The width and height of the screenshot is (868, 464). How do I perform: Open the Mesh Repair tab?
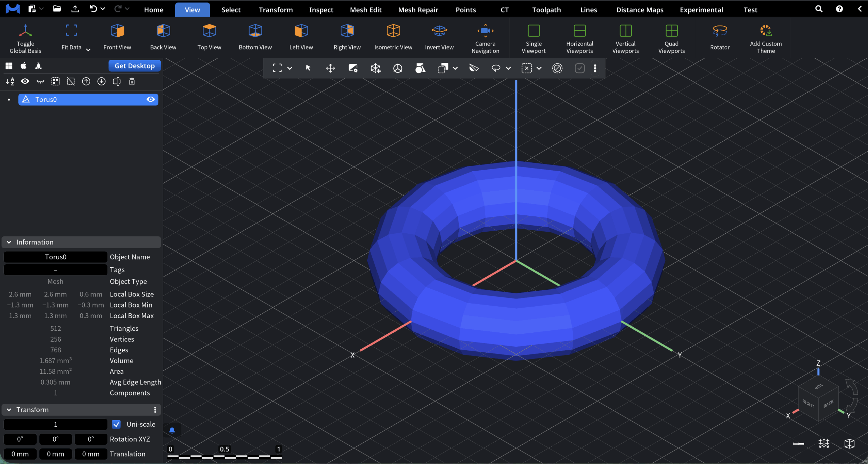click(x=418, y=10)
